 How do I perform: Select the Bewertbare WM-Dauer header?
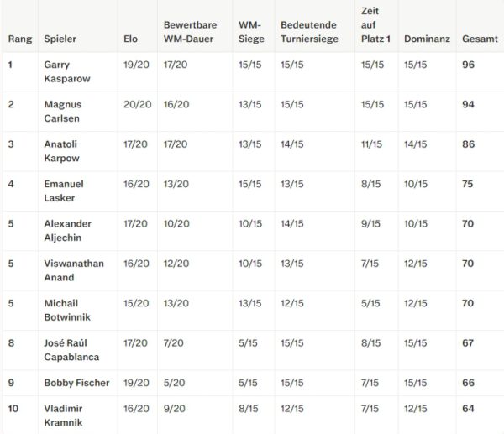coord(191,32)
